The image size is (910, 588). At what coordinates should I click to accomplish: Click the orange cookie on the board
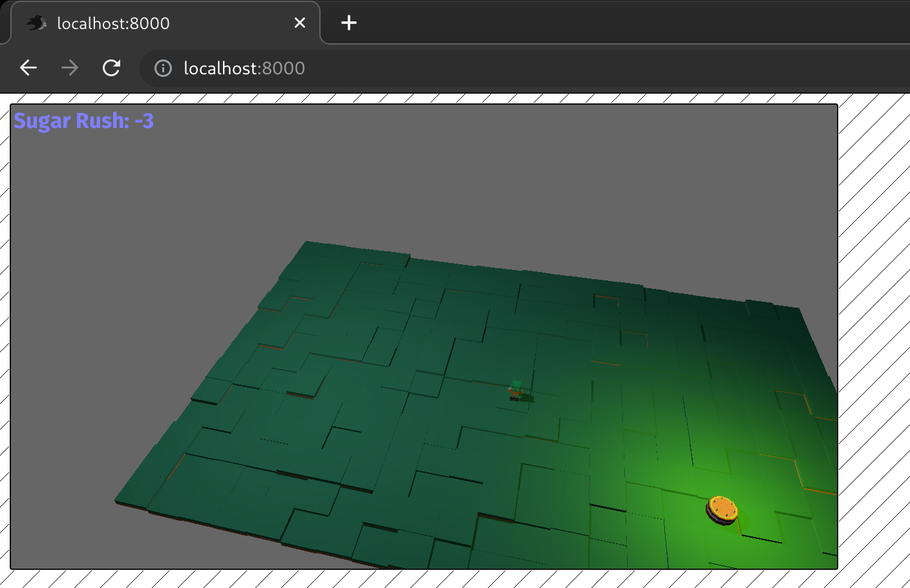point(722,510)
